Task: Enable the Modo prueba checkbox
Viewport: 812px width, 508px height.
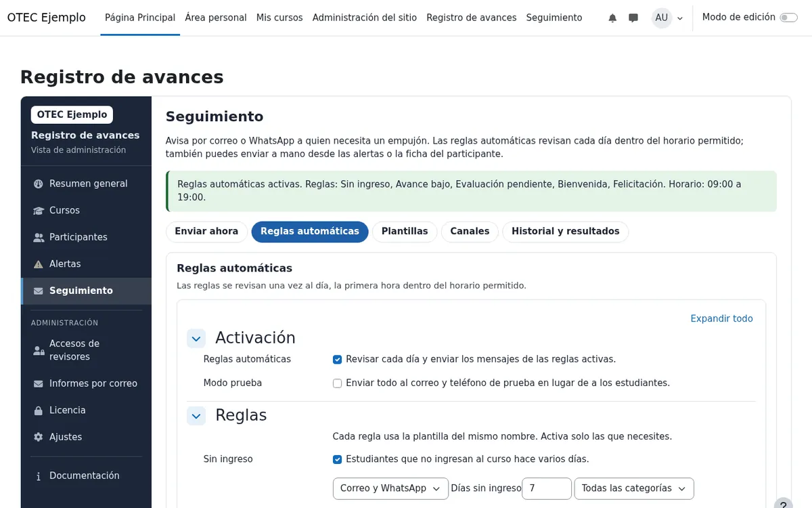Action: (337, 383)
